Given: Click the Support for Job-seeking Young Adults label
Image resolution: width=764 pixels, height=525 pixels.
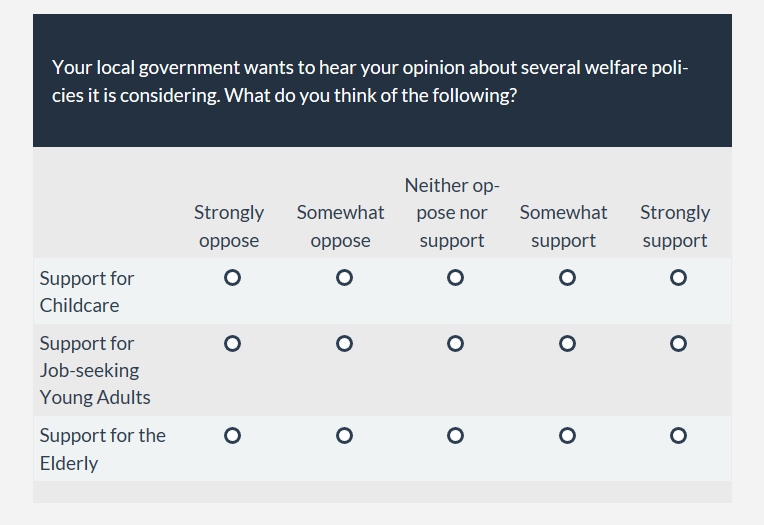Looking at the screenshot, I should tap(95, 370).
